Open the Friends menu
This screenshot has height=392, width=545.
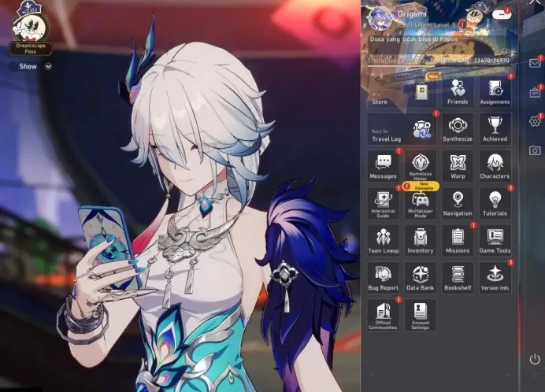coord(458,92)
